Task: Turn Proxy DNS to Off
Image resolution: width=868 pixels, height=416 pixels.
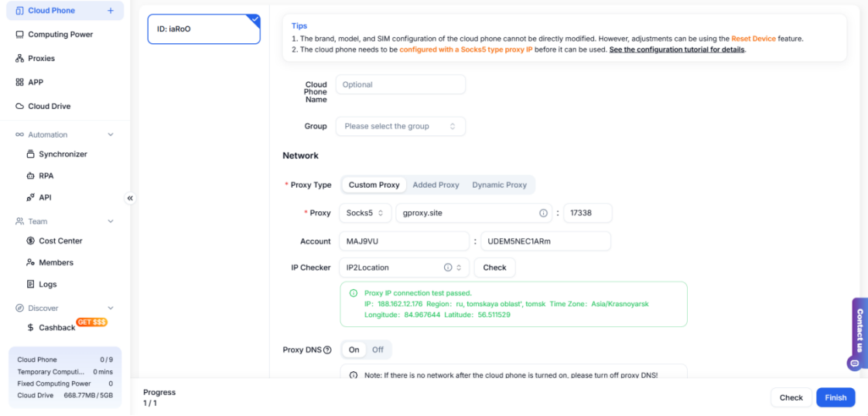Action: point(378,350)
